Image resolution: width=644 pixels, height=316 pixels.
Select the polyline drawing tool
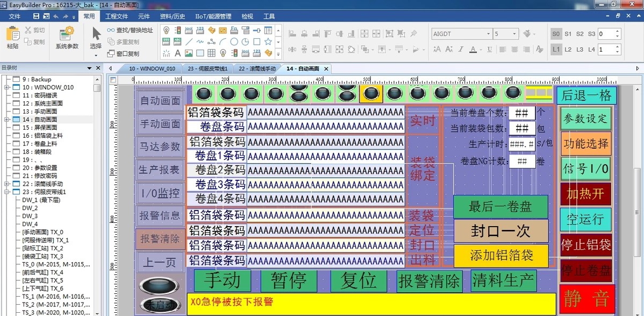point(211,41)
